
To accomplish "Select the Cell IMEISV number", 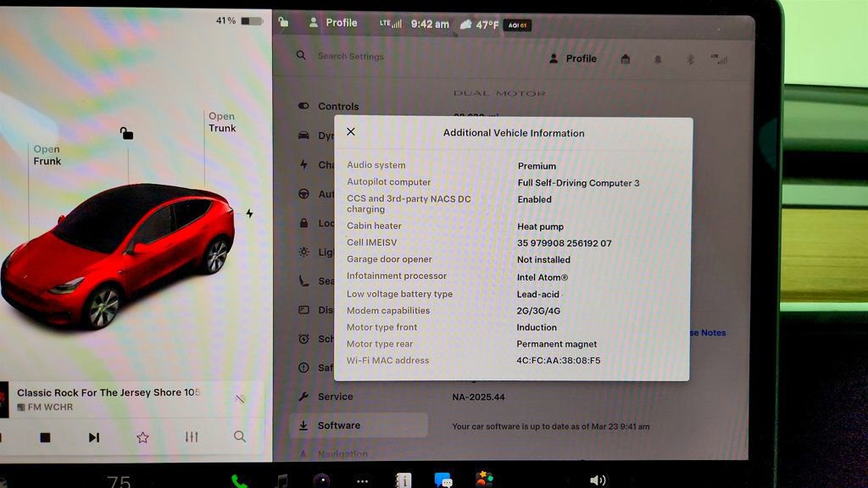I will 564,243.
